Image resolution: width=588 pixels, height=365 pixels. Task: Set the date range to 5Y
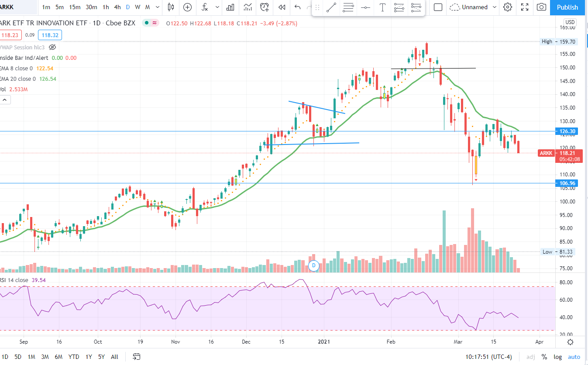coord(101,357)
